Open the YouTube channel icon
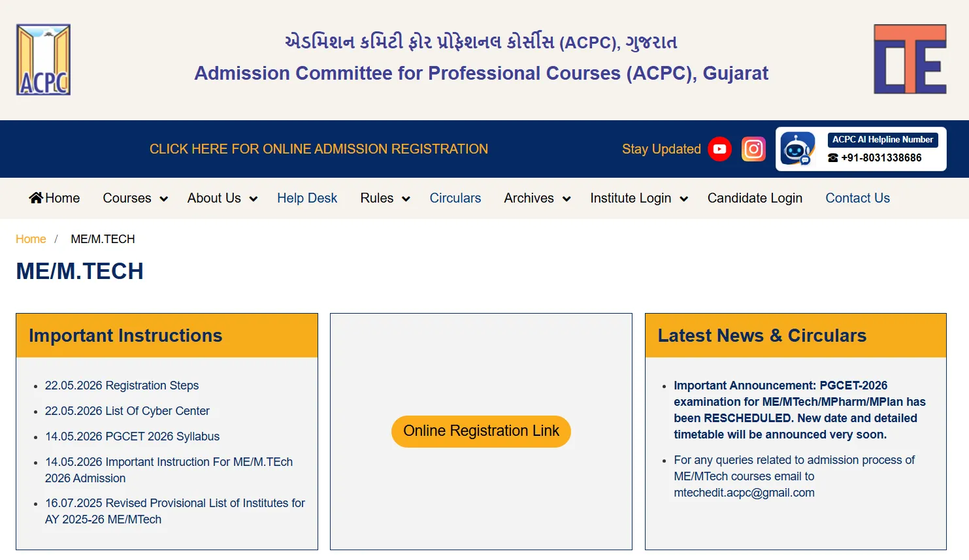 coord(719,149)
